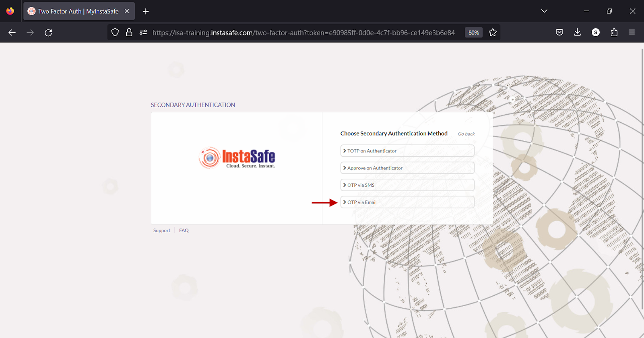Screen dimensions: 644x338
Task: Go back to the previous page
Action: tap(12, 33)
